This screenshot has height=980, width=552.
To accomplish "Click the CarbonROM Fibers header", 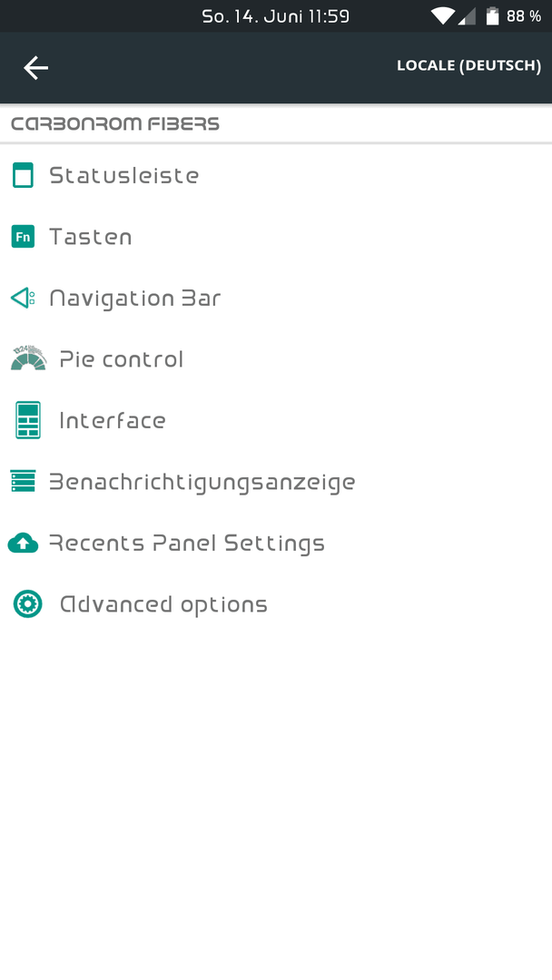I will coord(115,123).
